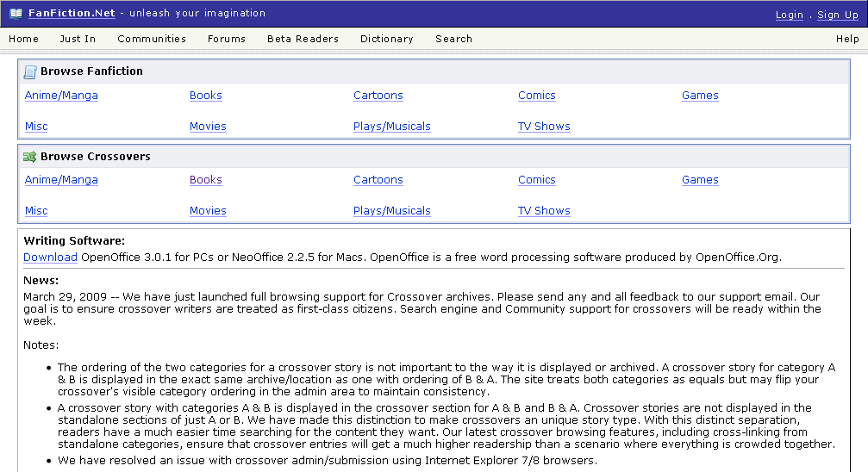This screenshot has height=472, width=868.
Task: Browse Games under Browse Crossovers
Action: 700,180
